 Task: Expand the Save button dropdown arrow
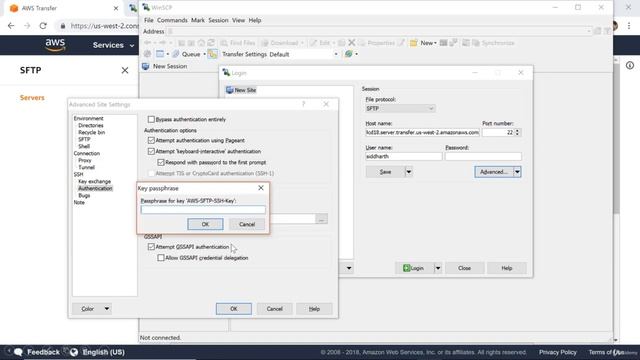[408, 172]
